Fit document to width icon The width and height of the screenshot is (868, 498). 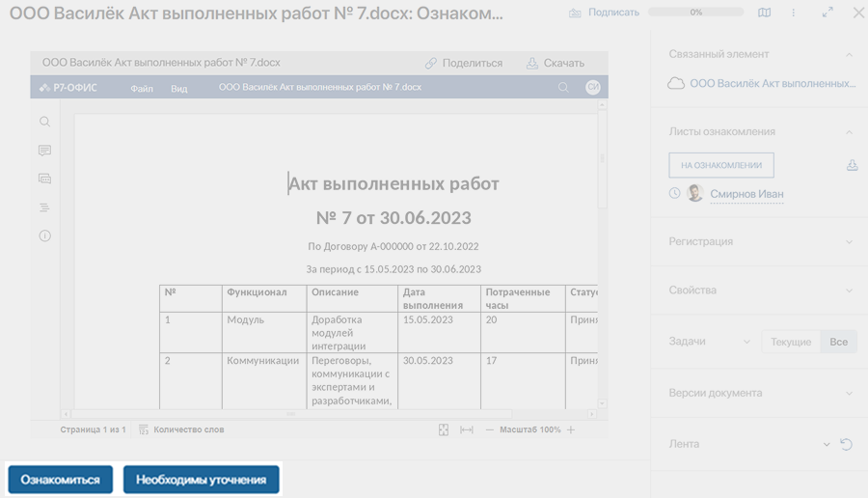click(x=467, y=429)
